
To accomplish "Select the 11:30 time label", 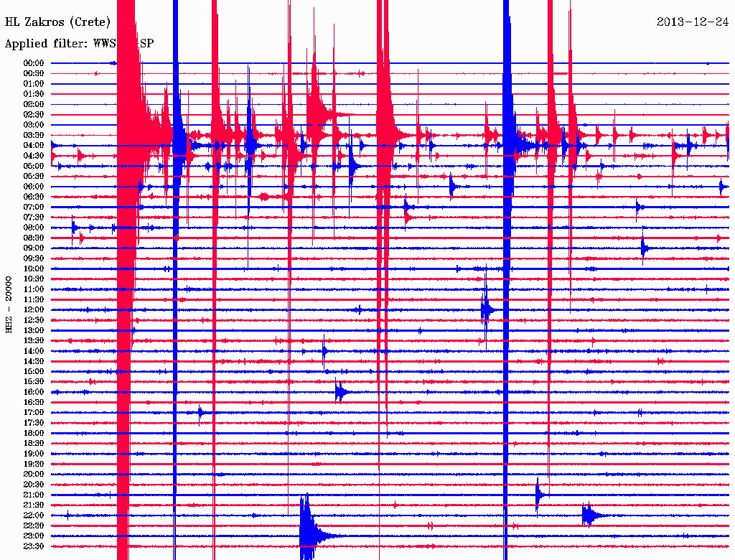I will 34,299.
